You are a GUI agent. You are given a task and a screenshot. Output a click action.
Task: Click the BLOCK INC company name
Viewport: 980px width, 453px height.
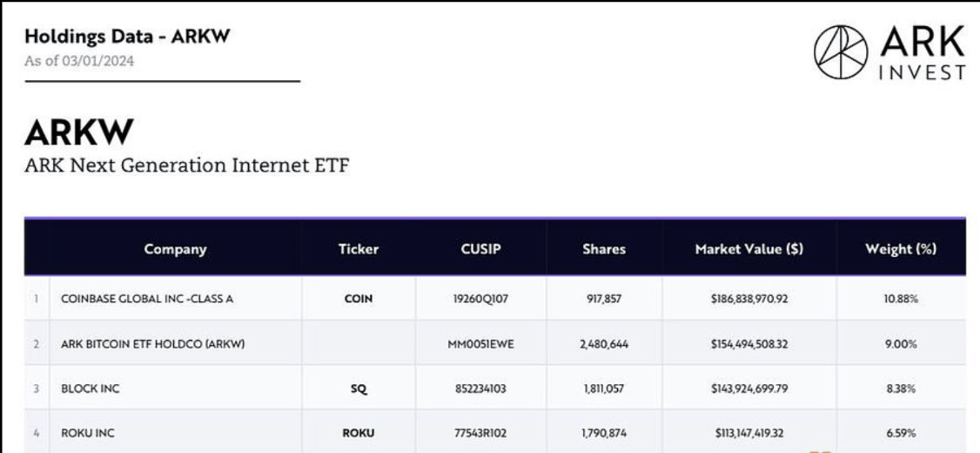(91, 389)
